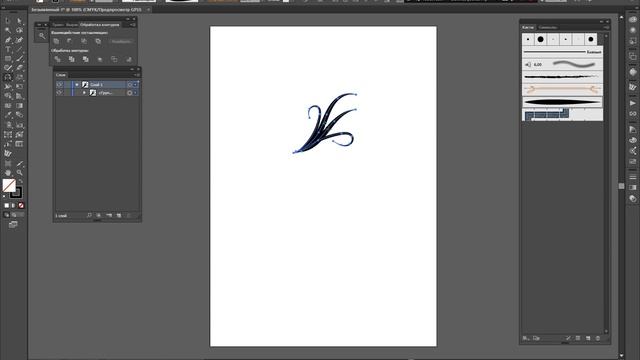Switch to Выравн. tab in panel

(x=72, y=24)
